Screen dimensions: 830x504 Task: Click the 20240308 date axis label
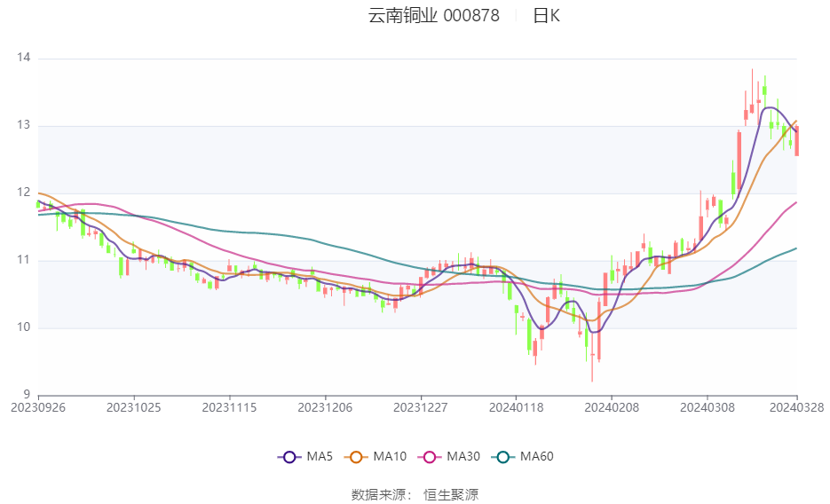(707, 408)
